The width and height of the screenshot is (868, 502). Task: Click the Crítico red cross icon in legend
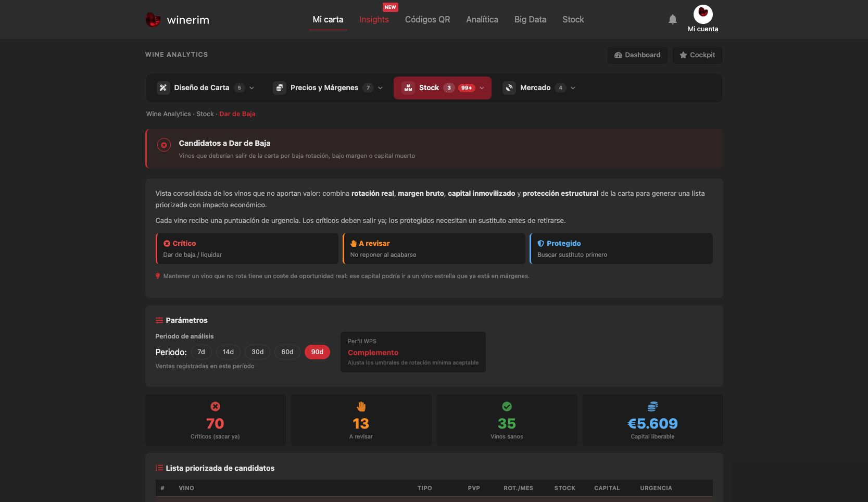tap(167, 243)
